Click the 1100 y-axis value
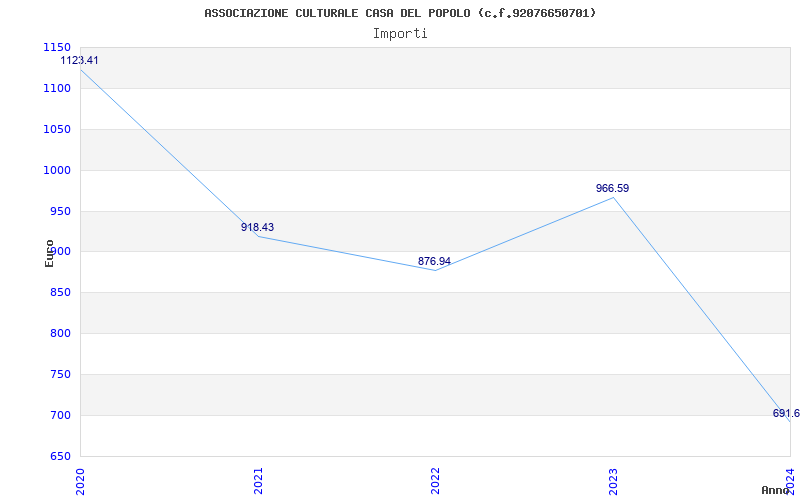Screen dimensions: 800x500 pyautogui.click(x=57, y=88)
